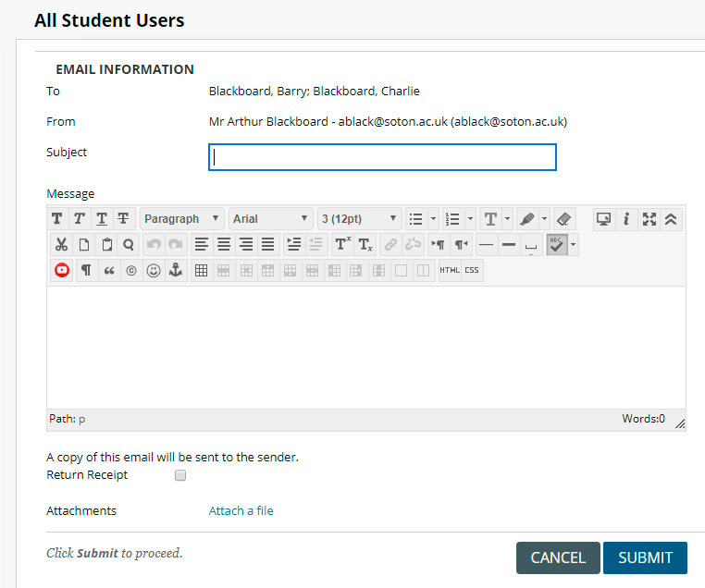Click the cut scissors icon
Image resolution: width=705 pixels, height=588 pixels.
click(x=62, y=244)
